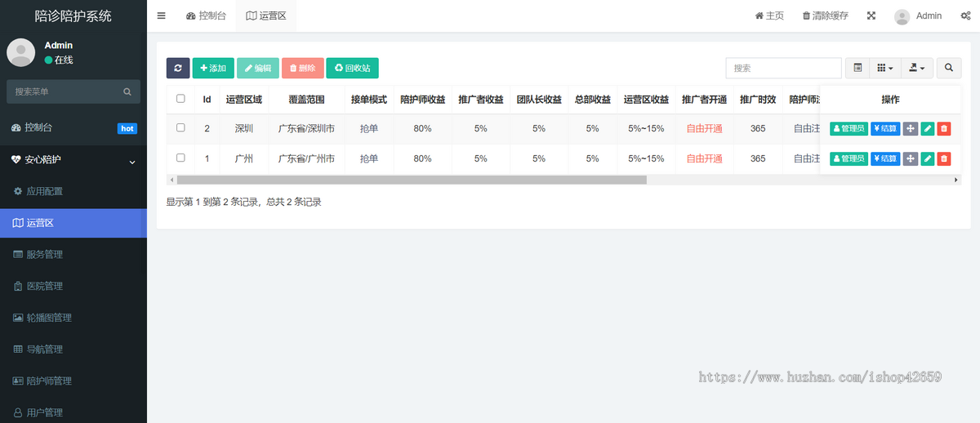Open 服务管理 sidebar item
This screenshot has width=980, height=423.
click(x=73, y=255)
